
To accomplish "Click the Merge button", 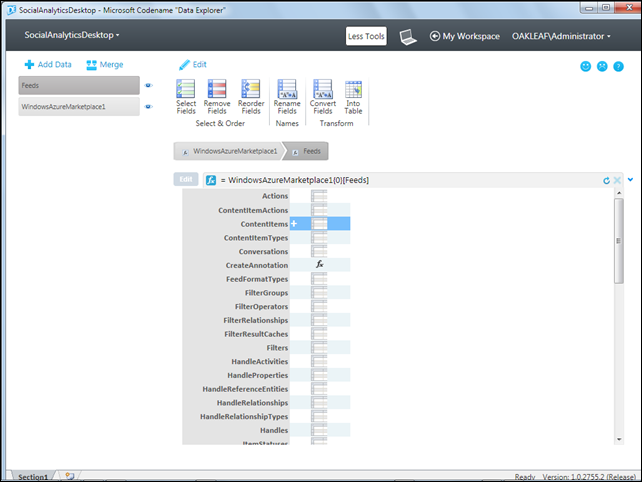I will pos(105,65).
